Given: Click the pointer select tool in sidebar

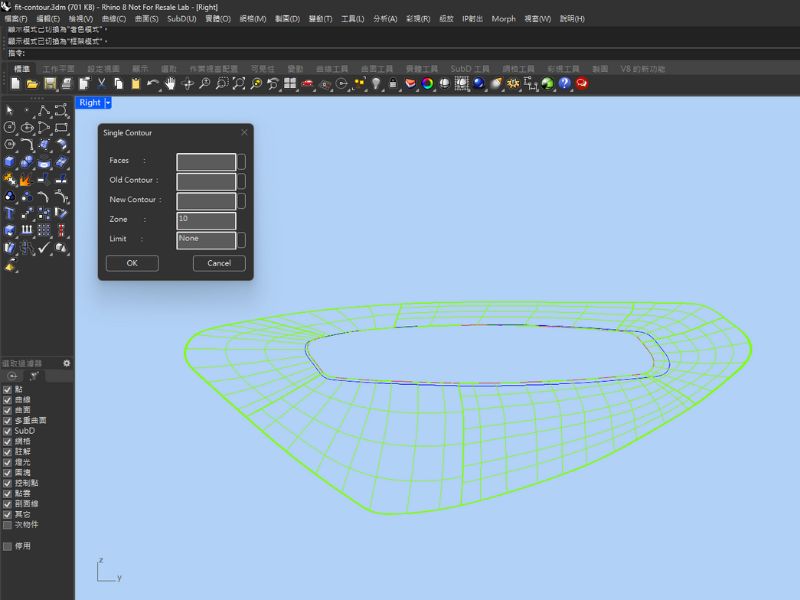Looking at the screenshot, I should pyautogui.click(x=10, y=110).
